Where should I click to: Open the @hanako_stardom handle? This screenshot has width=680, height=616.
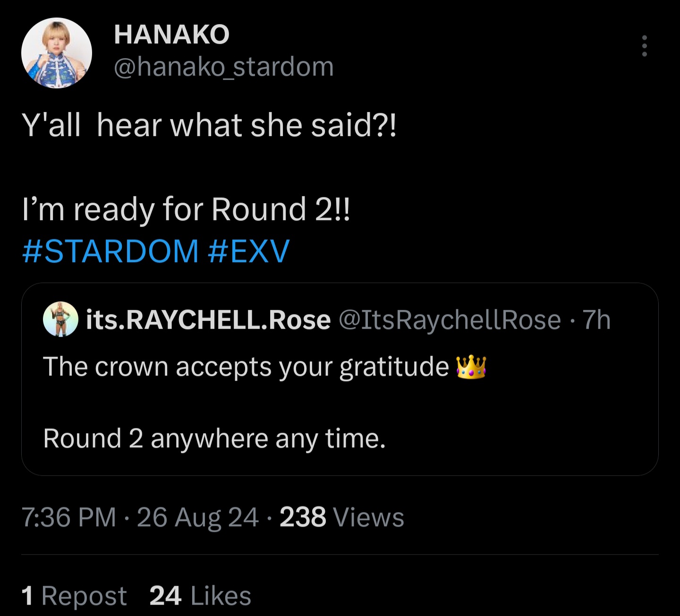(x=224, y=67)
